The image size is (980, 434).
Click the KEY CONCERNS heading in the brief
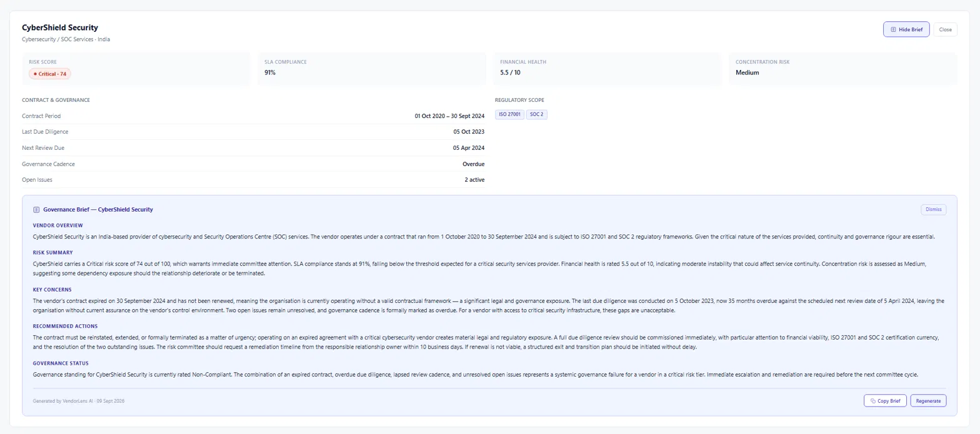point(52,290)
